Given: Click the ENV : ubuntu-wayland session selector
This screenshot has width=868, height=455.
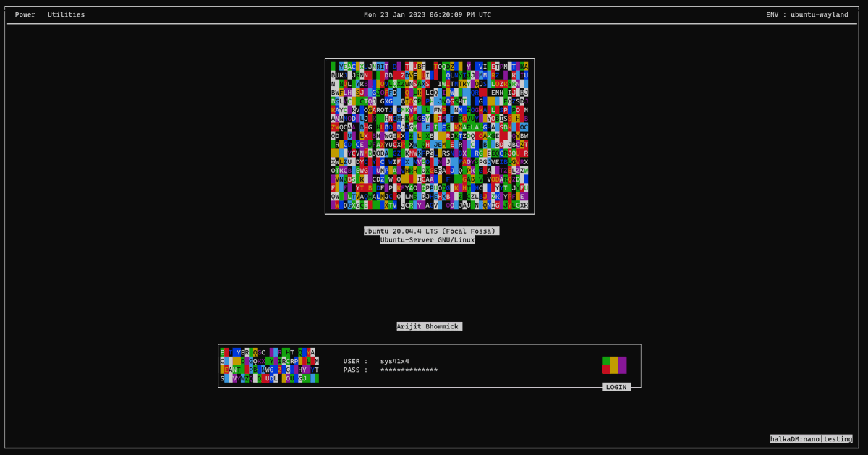Looking at the screenshot, I should 807,14.
